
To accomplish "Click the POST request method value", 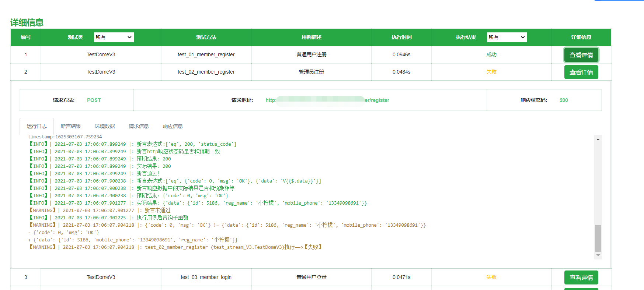I will (94, 100).
